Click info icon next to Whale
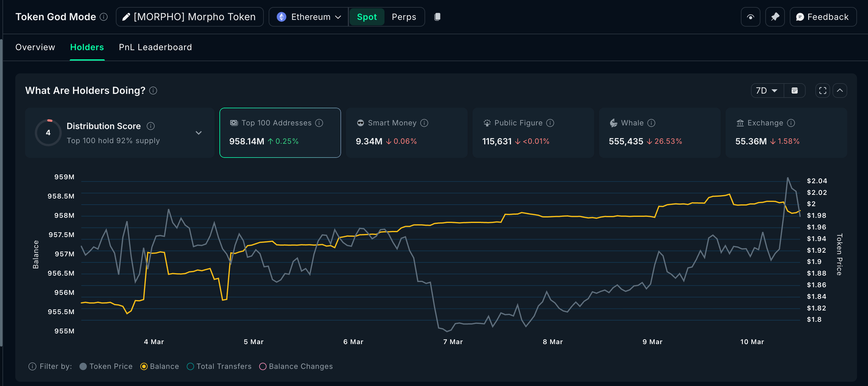This screenshot has height=386, width=868. 651,123
